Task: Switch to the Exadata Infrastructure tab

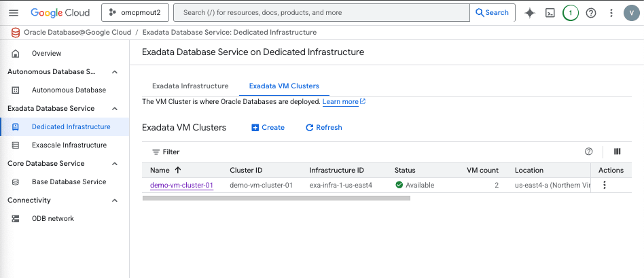Action: tap(190, 86)
